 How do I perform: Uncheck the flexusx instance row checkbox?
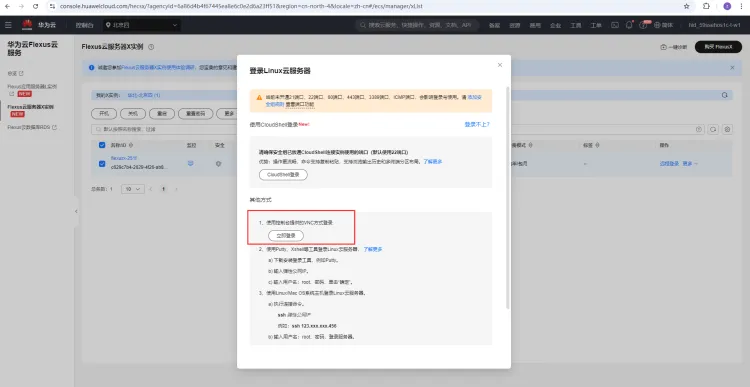pos(102,164)
